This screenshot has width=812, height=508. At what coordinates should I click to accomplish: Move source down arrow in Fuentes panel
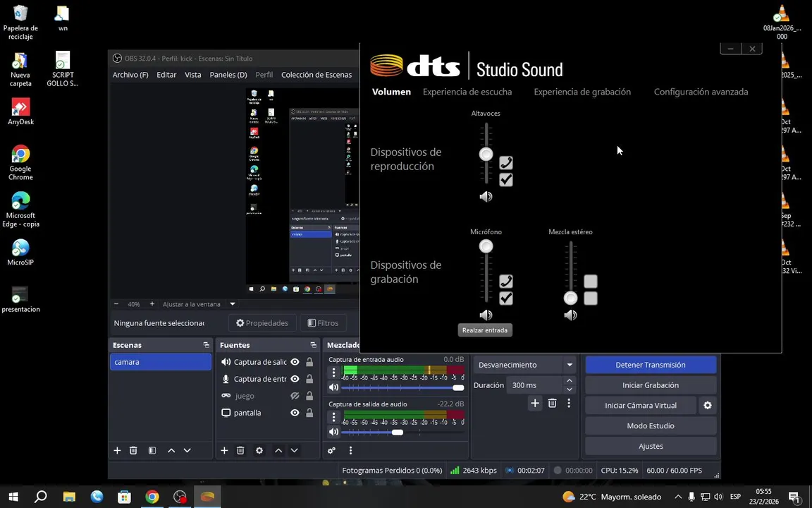294,450
